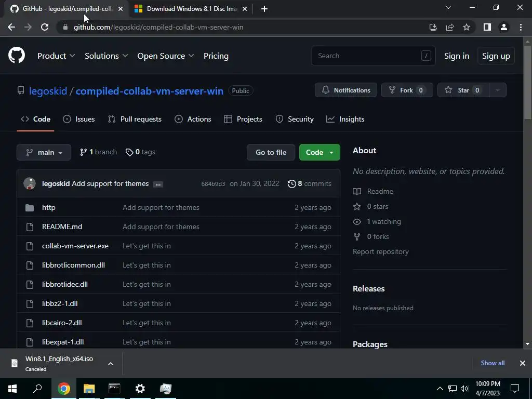The image size is (532, 399).
Task: Click the Notifications button
Action: tap(345, 90)
